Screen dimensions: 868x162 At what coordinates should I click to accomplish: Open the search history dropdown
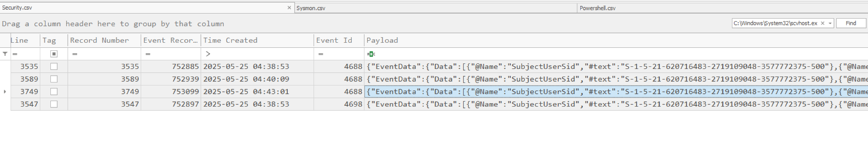point(830,23)
